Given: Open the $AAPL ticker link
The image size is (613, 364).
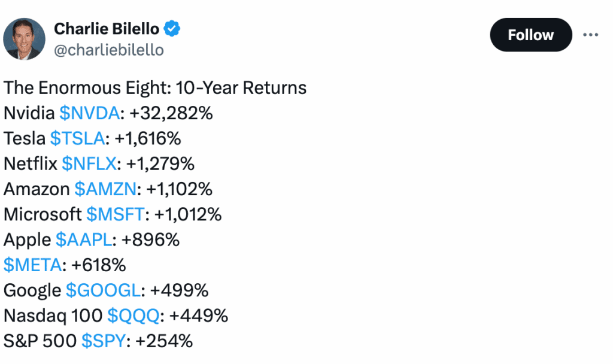Looking at the screenshot, I should 84,239.
